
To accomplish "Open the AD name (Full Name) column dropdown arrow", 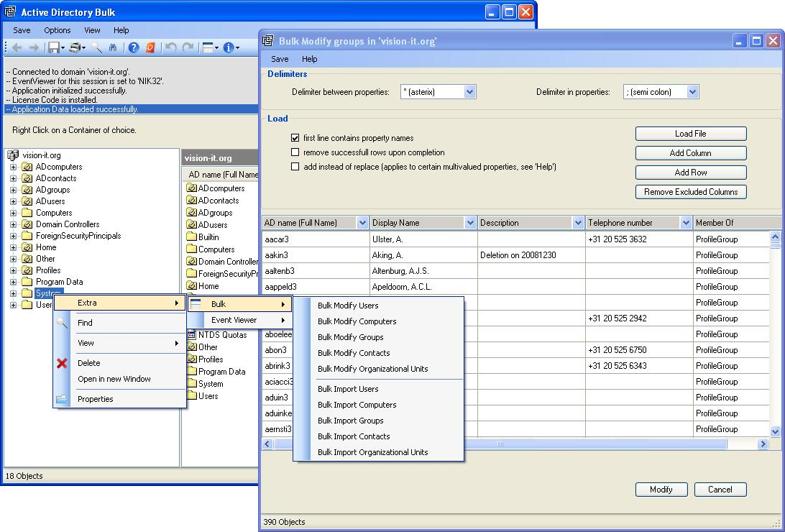I will point(362,223).
